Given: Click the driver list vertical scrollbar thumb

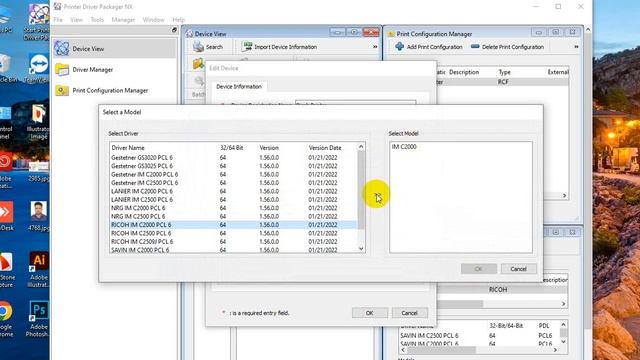Looking at the screenshot, I should click(361, 190).
